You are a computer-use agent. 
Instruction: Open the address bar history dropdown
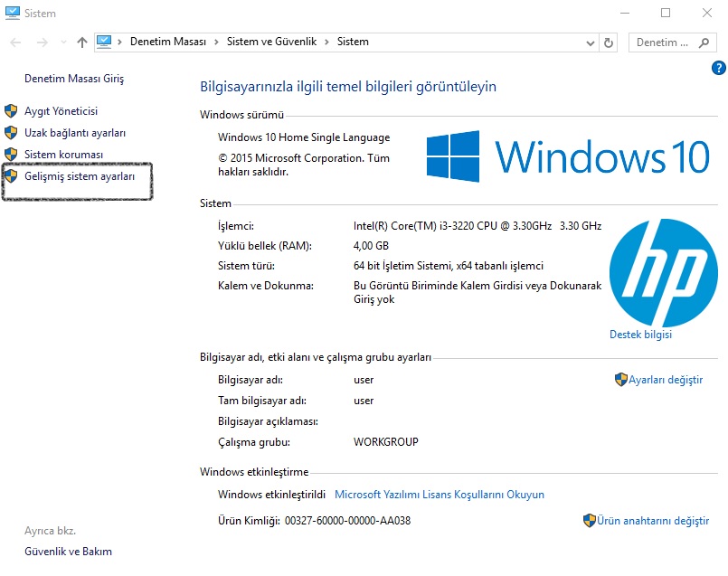590,42
